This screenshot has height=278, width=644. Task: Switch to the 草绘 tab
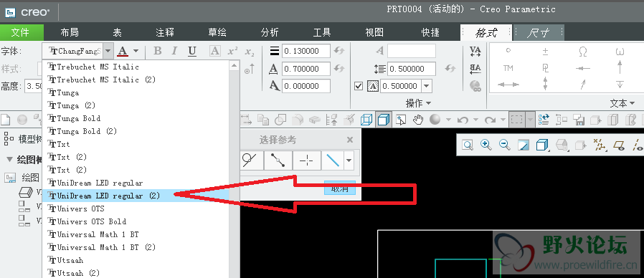tap(217, 32)
